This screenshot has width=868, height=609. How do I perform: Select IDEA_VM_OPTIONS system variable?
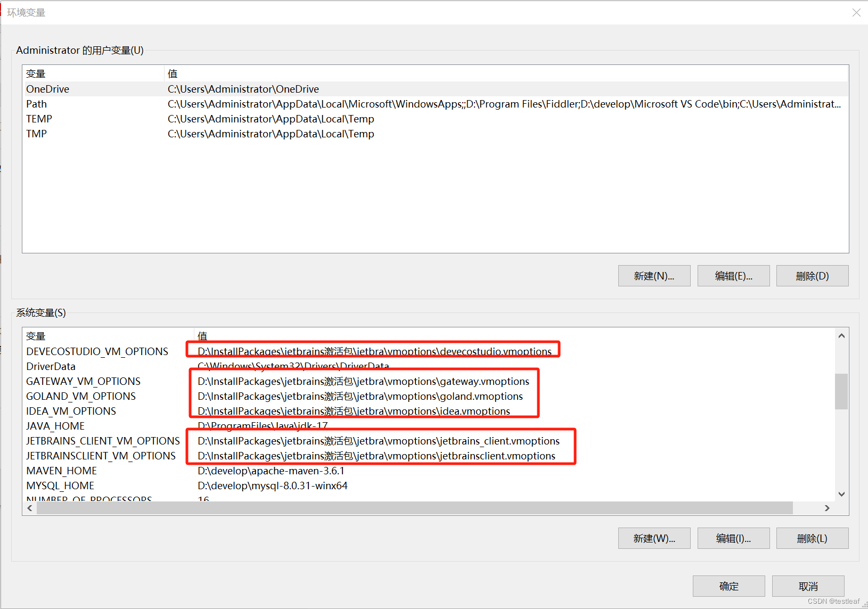71,411
